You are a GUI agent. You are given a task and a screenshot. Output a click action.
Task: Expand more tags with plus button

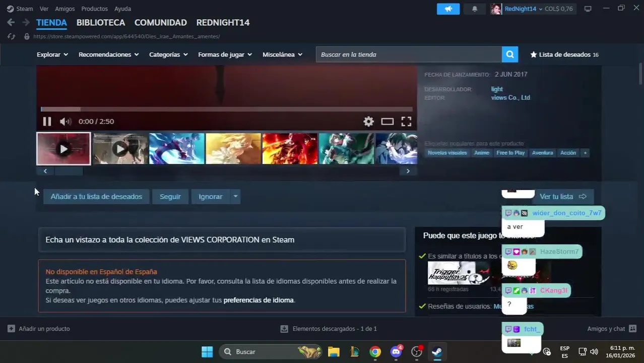click(585, 153)
